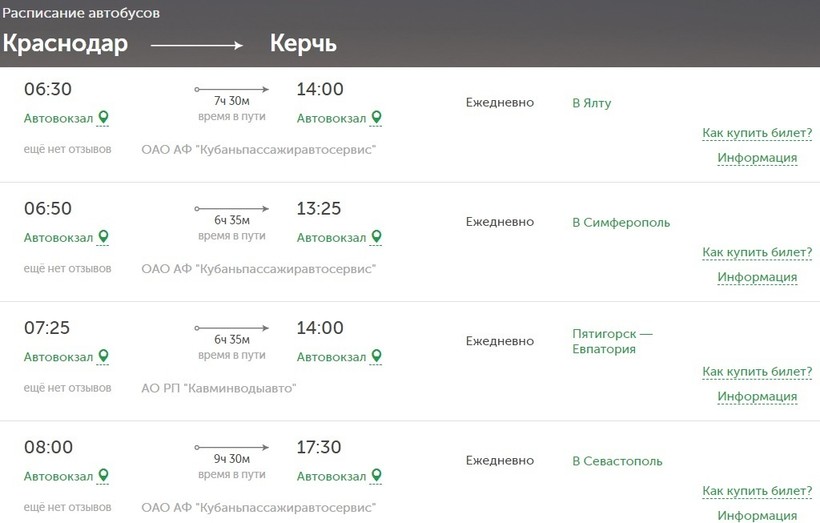This screenshot has width=820, height=523.
Task: Open 'В Севастополь' route link
Action: click(617, 461)
